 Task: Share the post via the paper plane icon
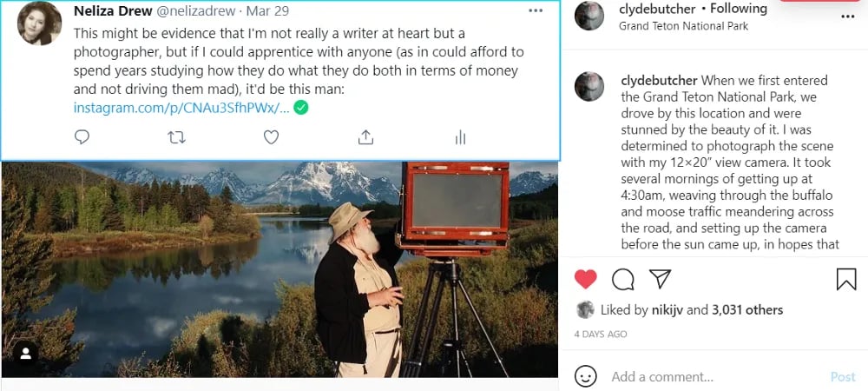coord(660,279)
